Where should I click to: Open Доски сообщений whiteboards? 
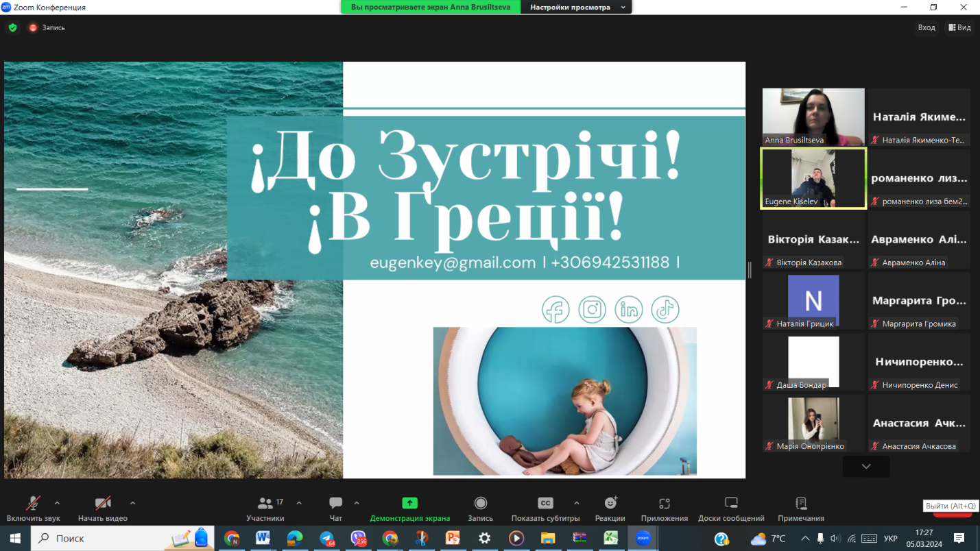(x=731, y=509)
